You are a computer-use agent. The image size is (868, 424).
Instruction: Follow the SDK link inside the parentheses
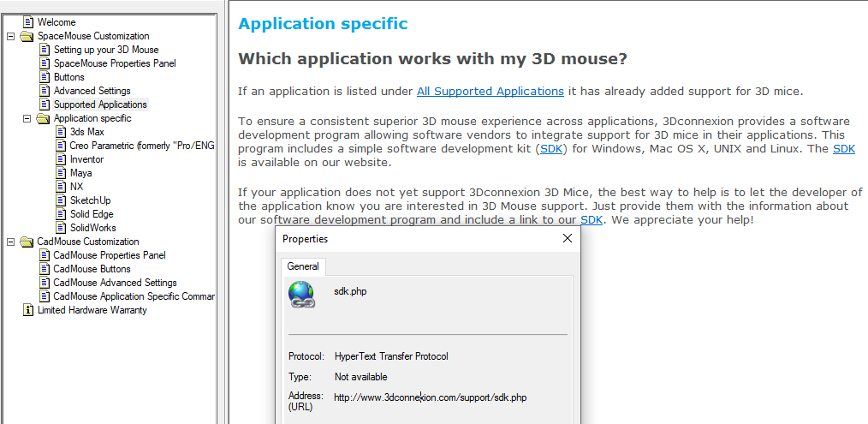point(550,148)
